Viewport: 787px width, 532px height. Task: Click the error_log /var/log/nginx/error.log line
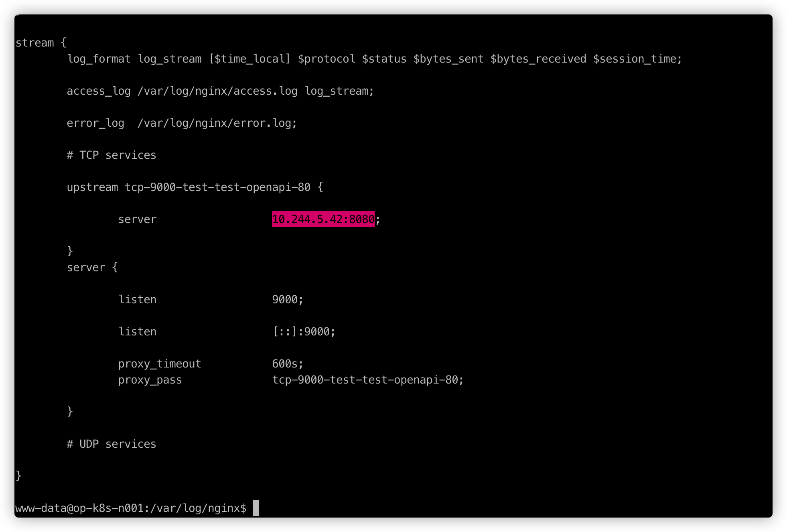tap(182, 123)
